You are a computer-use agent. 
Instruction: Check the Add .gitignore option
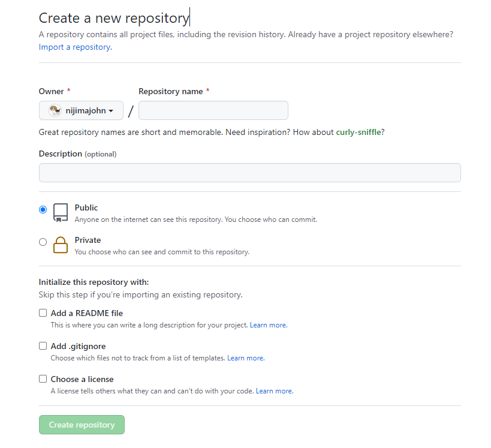[x=43, y=345]
